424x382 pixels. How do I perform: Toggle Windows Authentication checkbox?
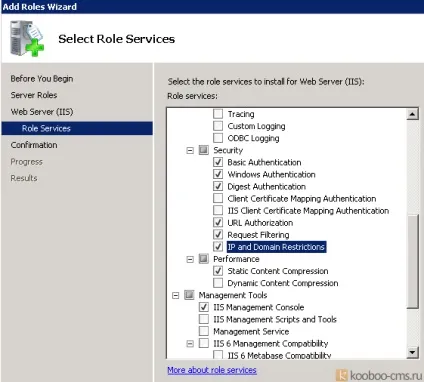(218, 174)
